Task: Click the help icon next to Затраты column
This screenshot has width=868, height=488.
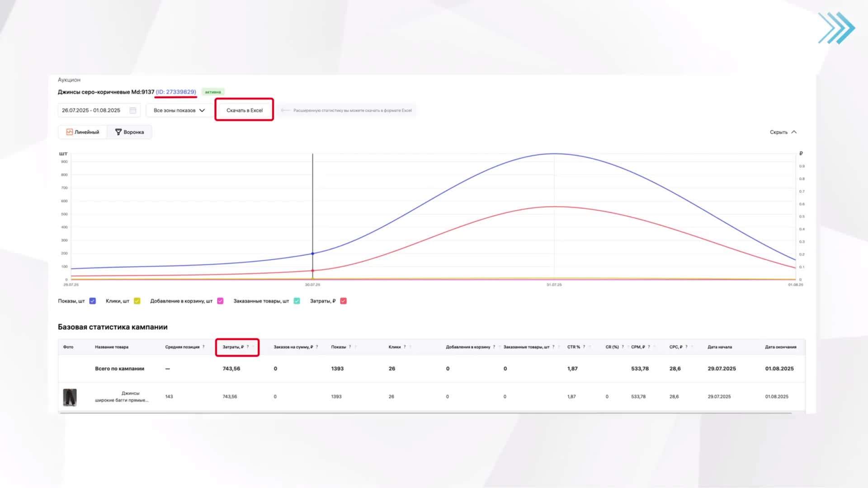Action: 248,347
